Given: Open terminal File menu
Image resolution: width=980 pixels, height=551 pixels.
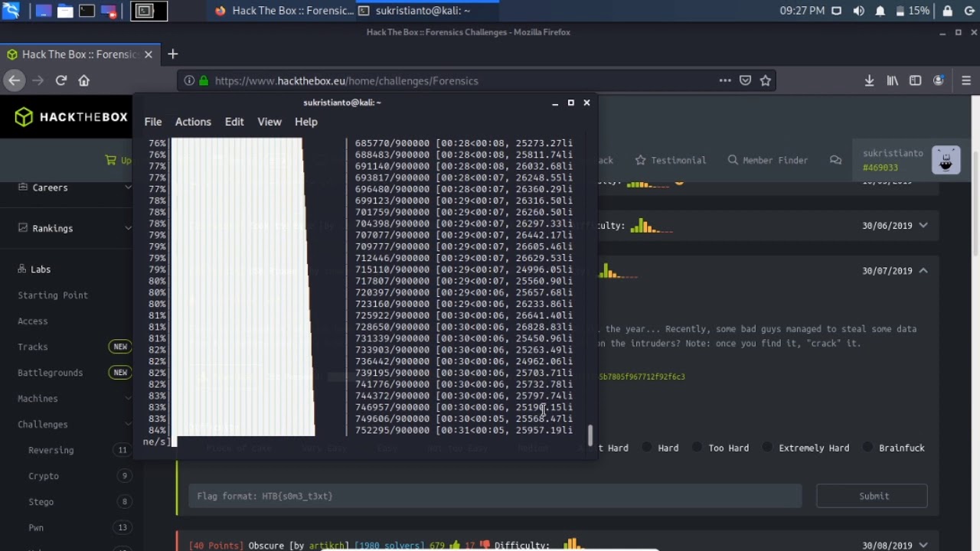Looking at the screenshot, I should (153, 122).
